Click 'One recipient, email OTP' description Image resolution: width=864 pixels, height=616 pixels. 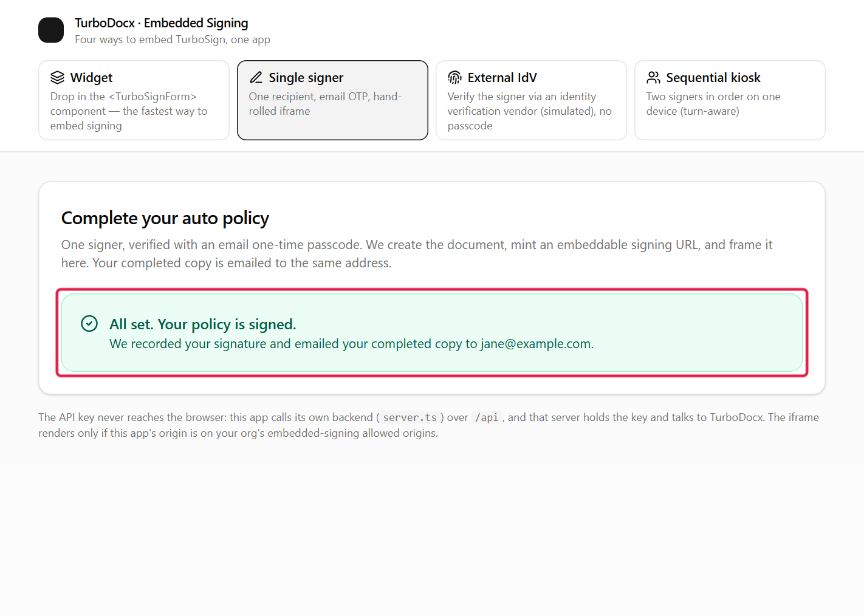[x=325, y=104]
